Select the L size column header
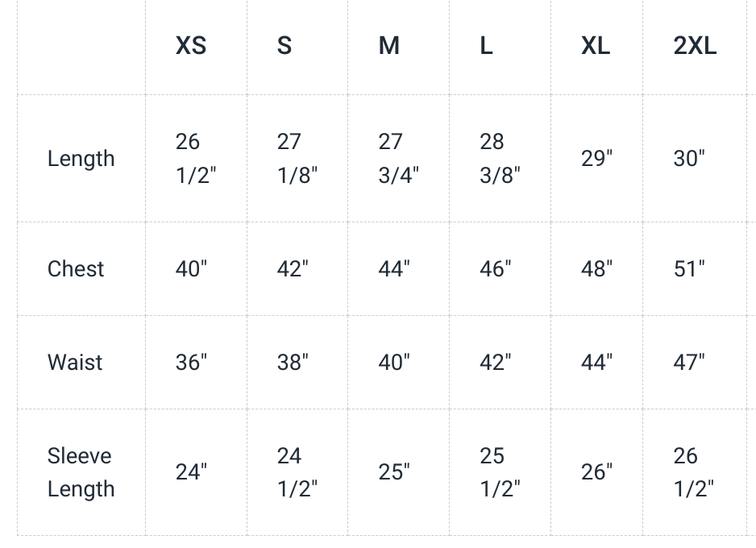The image size is (756, 548). tap(486, 46)
